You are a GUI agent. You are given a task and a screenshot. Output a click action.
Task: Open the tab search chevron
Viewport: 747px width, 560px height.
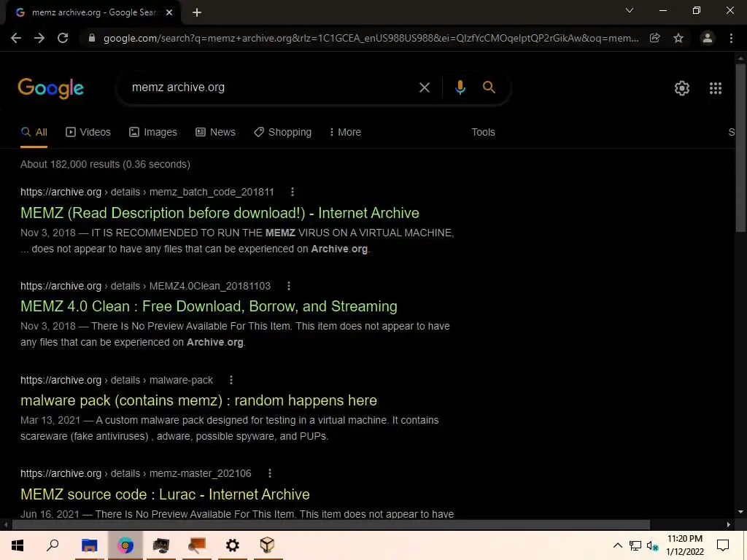point(630,10)
